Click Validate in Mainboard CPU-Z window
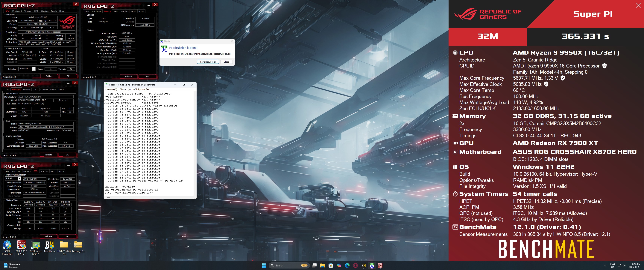This screenshot has width=644, height=270. 48,155
